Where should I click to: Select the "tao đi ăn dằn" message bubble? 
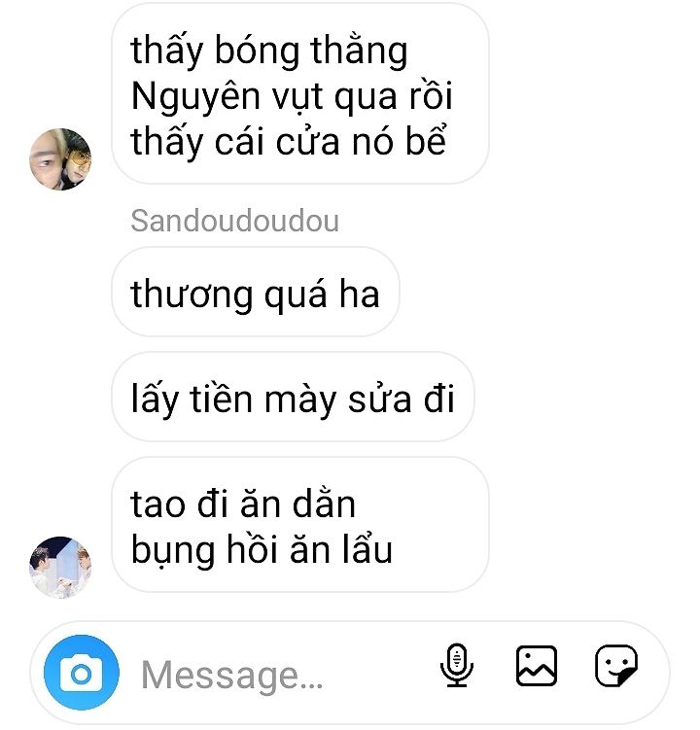click(300, 525)
